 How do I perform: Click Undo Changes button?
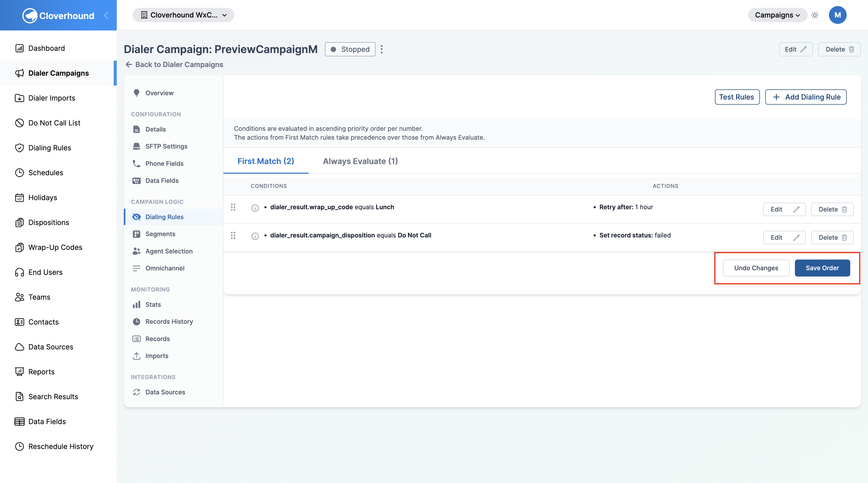(756, 268)
